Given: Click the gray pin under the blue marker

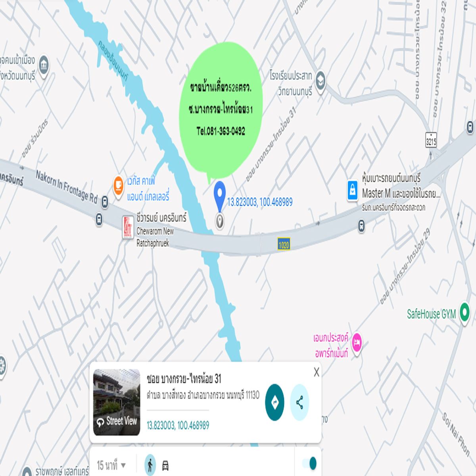Looking at the screenshot, I should click(219, 221).
